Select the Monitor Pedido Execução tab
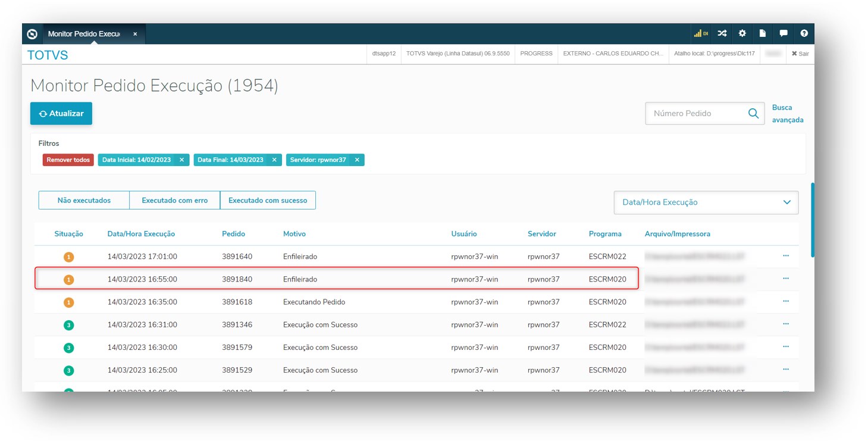 click(84, 34)
